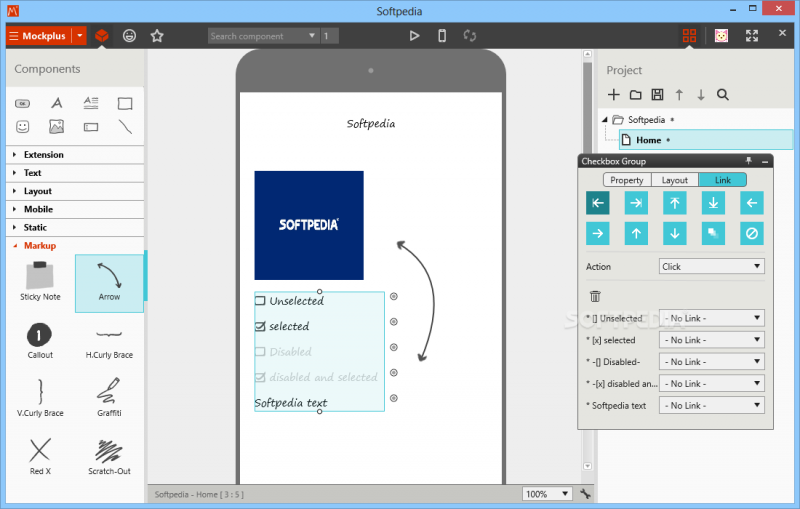Image resolution: width=800 pixels, height=509 pixels.
Task: Open the Mockplus main menu
Action: [39, 36]
